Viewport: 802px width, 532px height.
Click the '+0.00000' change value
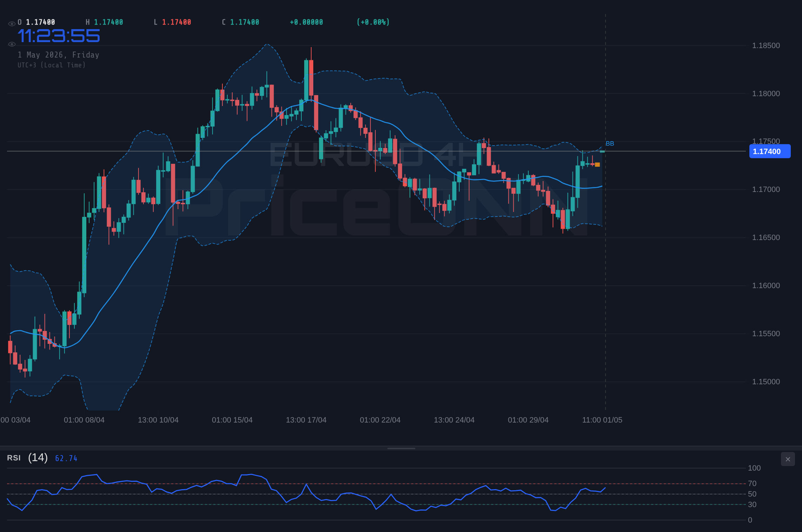(306, 22)
